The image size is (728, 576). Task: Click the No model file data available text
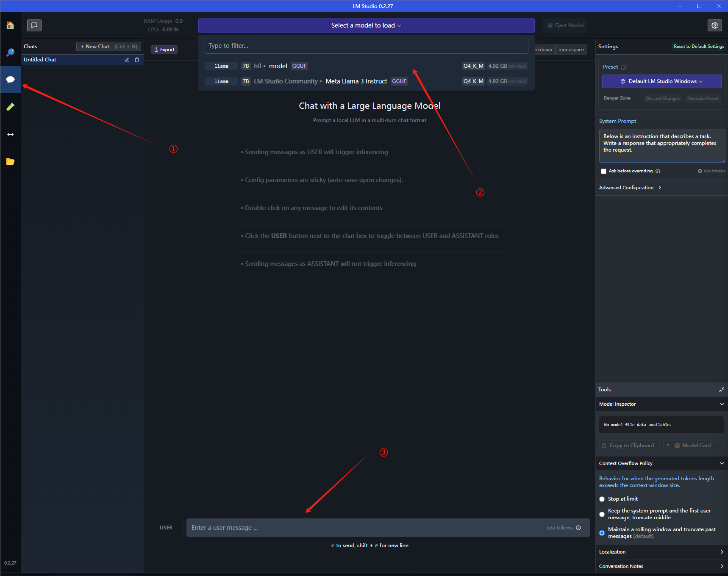click(x=638, y=425)
